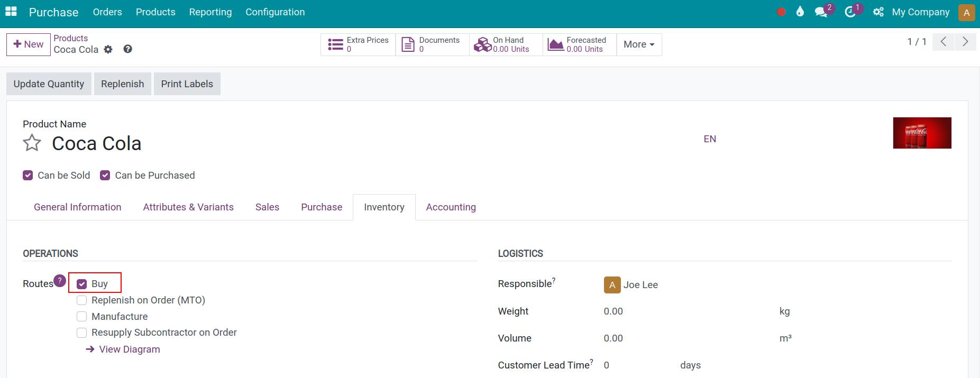The height and width of the screenshot is (378, 980).
Task: Enable Resupply Subcontractor on Order route
Action: tap(82, 333)
